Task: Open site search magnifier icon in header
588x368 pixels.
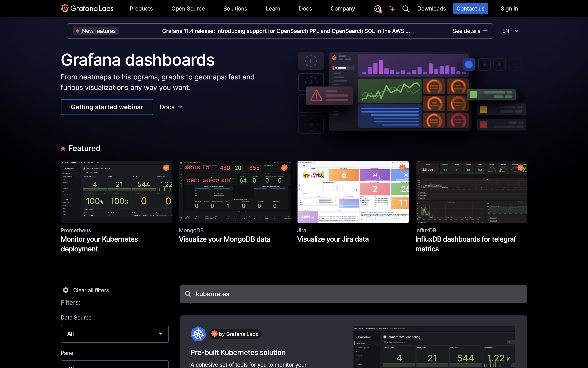Action: 406,9
